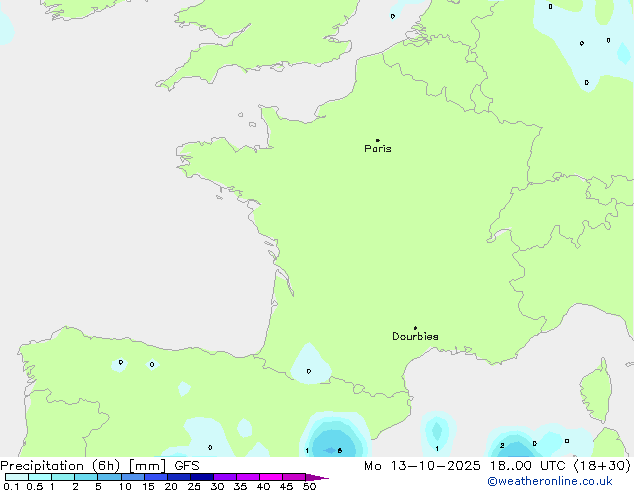Click the '10' legend scale label
The image size is (634, 490).
(125, 486)
